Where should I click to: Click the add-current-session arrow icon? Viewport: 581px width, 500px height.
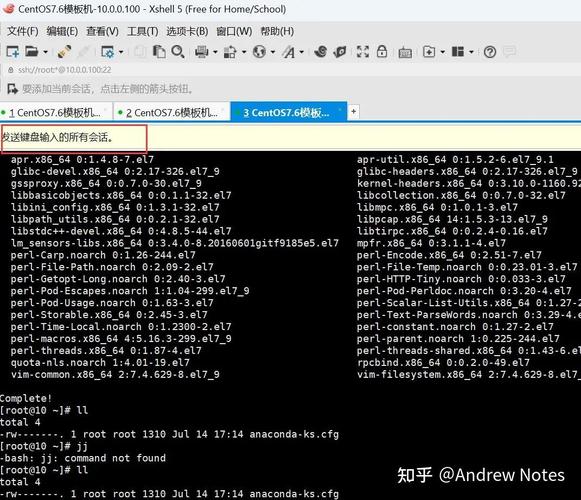pos(13,89)
